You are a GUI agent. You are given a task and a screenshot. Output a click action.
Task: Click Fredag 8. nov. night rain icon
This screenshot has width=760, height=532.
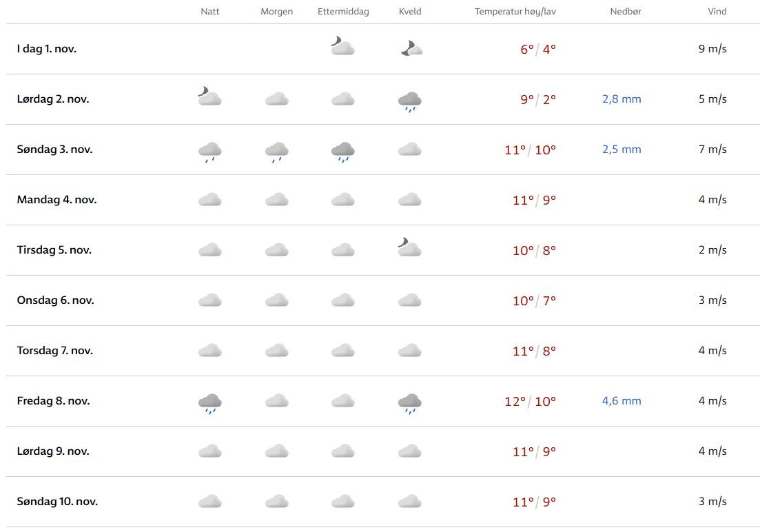pyautogui.click(x=209, y=402)
